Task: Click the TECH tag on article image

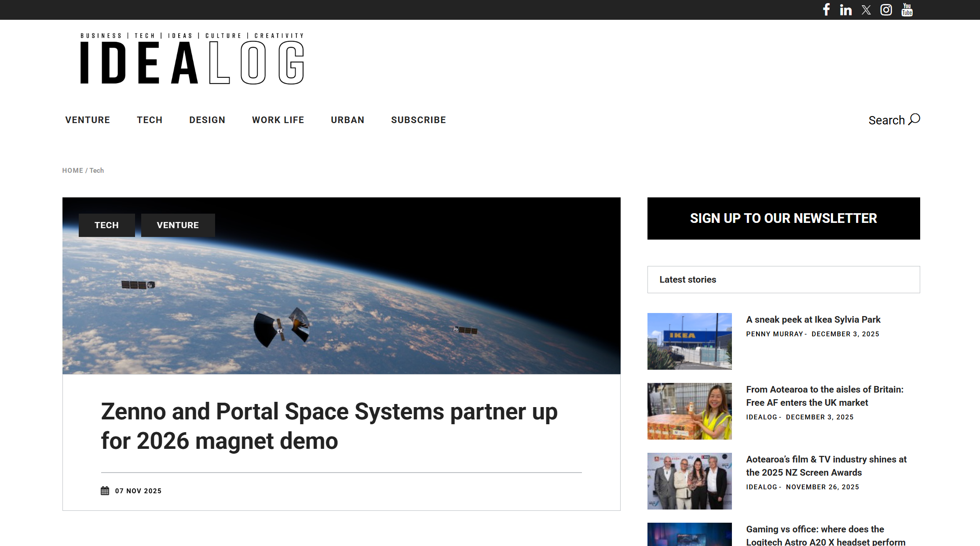Action: 106,225
